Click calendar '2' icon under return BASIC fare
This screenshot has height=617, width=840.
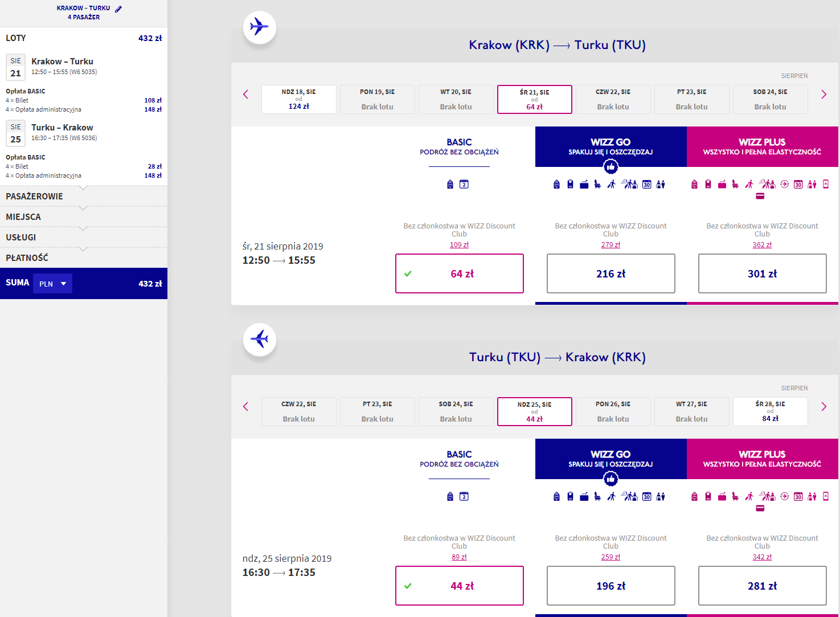click(464, 496)
